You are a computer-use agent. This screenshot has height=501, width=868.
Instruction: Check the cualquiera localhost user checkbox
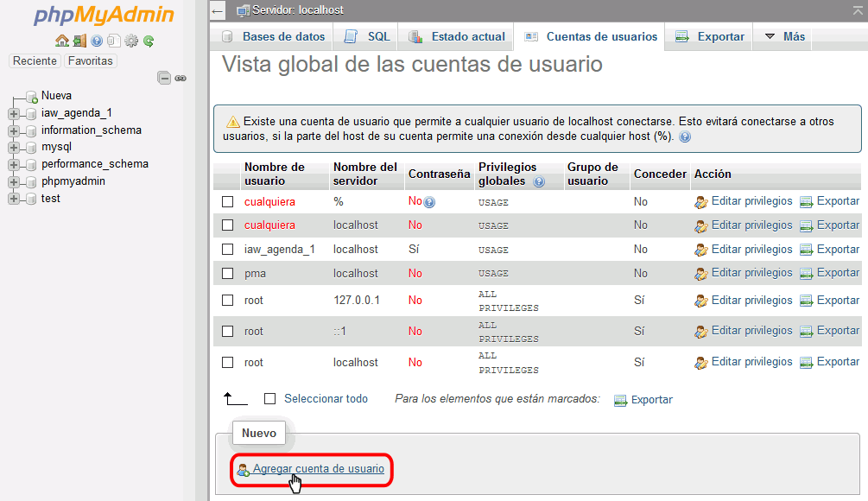point(227,225)
